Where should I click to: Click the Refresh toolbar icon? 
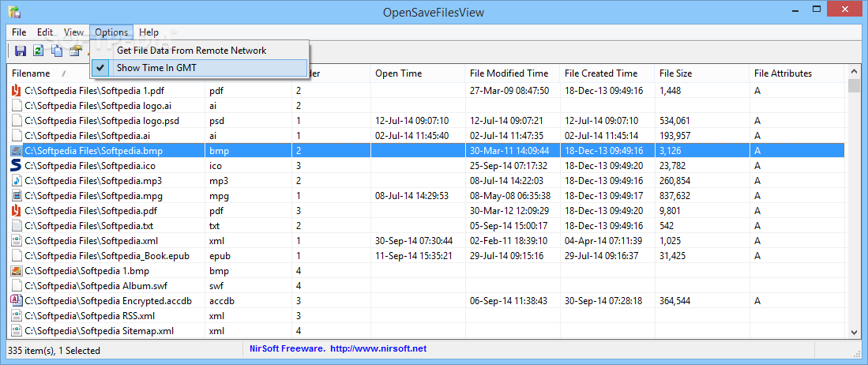click(x=38, y=51)
